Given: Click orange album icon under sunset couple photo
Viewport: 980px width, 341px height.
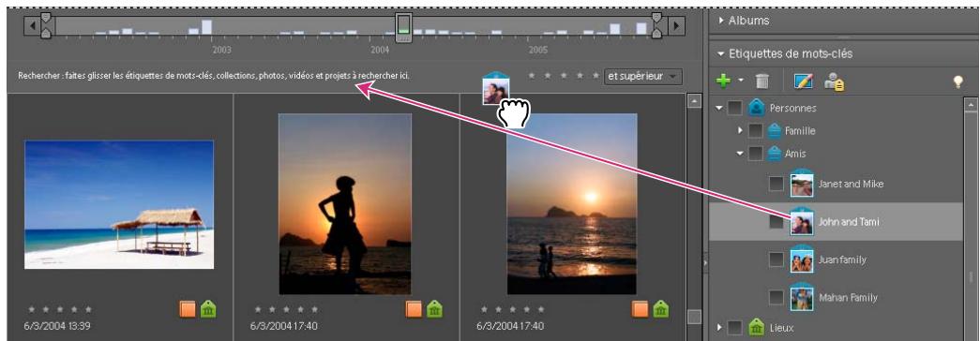Looking at the screenshot, I should tap(640, 309).
